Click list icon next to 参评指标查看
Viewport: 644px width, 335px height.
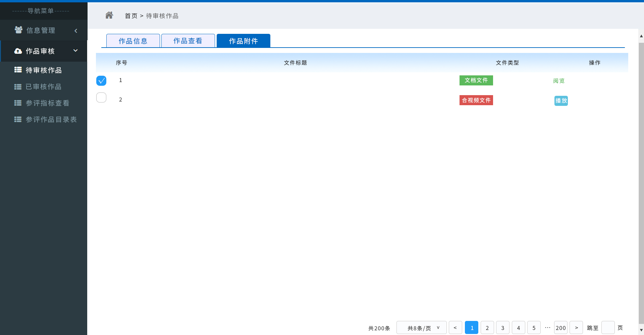(18, 103)
